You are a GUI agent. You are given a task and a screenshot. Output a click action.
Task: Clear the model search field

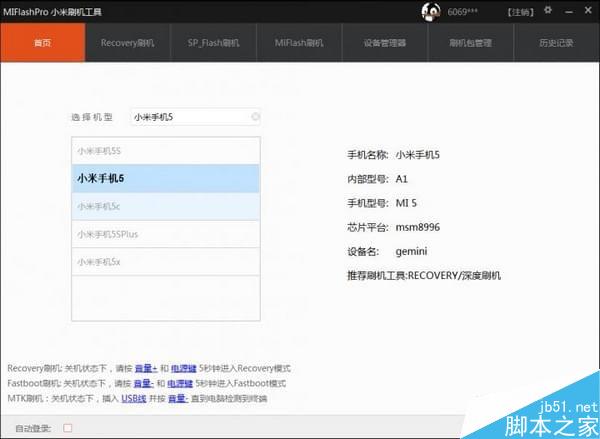pos(255,117)
